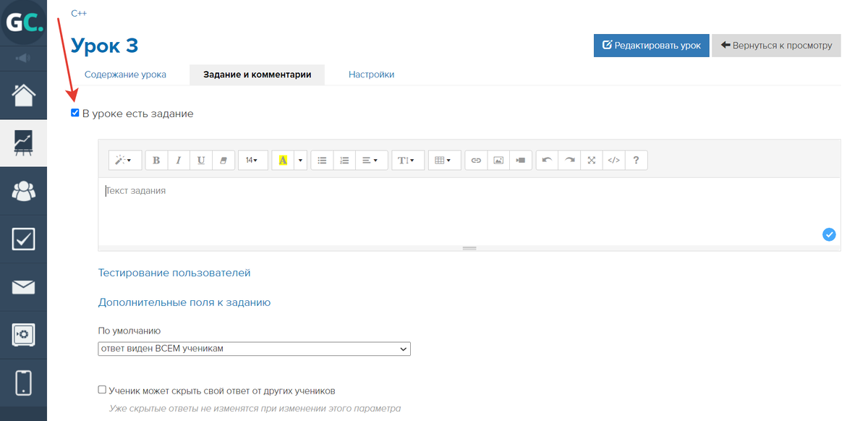This screenshot has width=868, height=421.
Task: Open the Users icon in the left sidebar
Action: [23, 191]
